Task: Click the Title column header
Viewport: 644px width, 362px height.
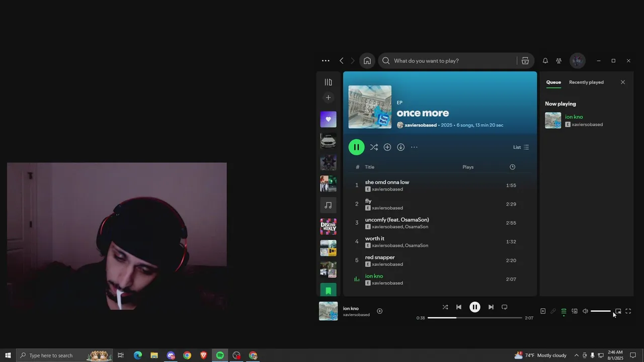Action: pyautogui.click(x=370, y=167)
